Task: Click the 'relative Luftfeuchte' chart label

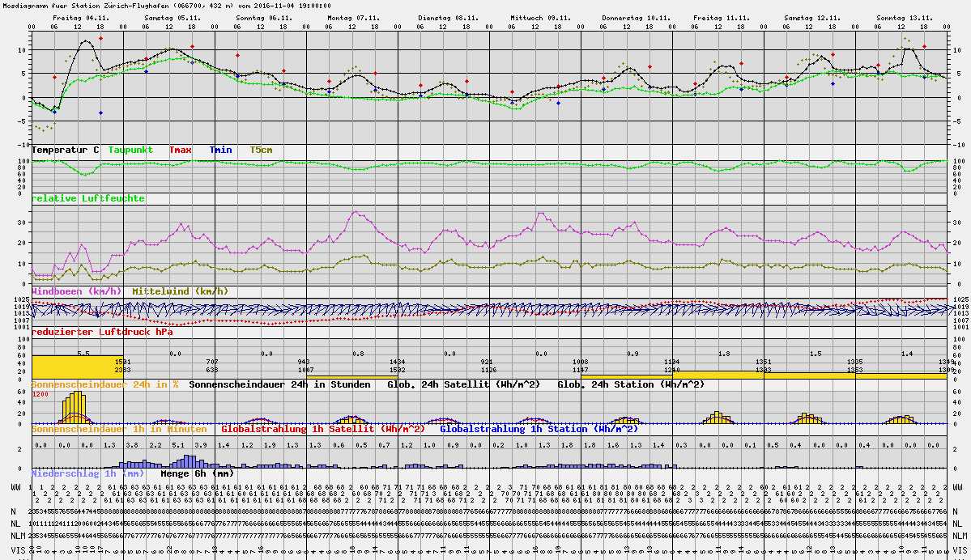Action: pos(88,198)
